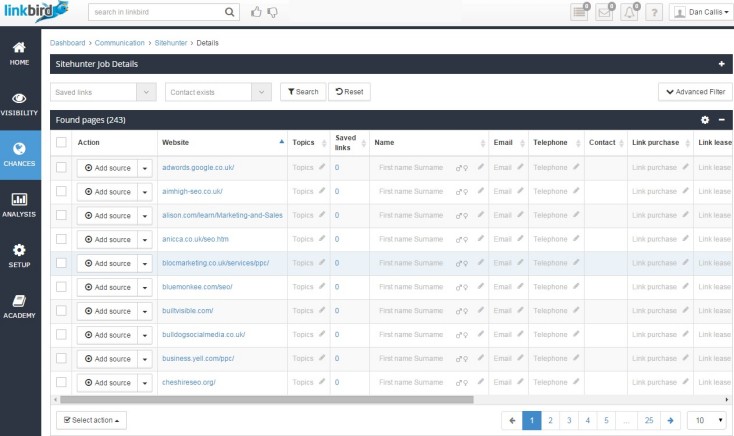Open the notifications bell icon
Viewport: 734px width, 436px height.
(629, 12)
